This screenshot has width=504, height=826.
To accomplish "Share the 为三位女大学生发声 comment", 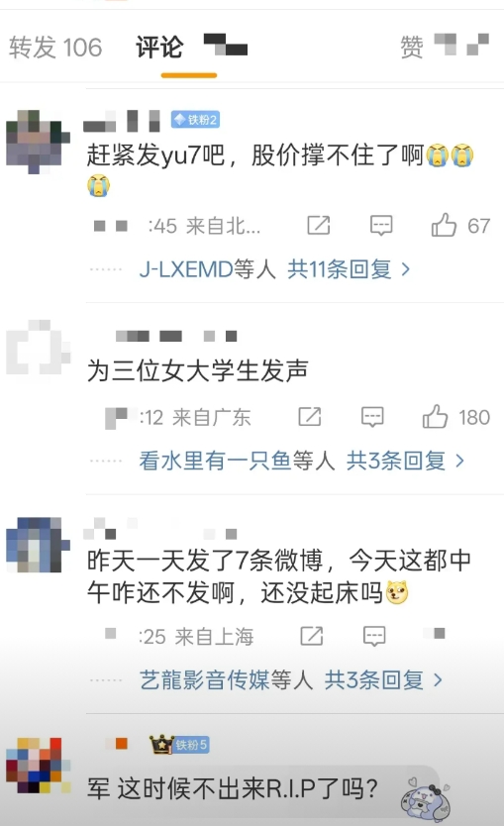I will click(310, 417).
